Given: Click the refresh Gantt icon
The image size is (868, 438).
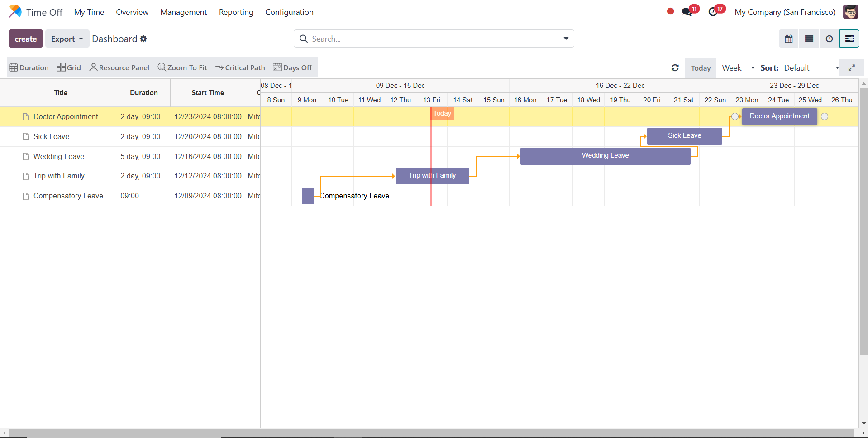Looking at the screenshot, I should (675, 68).
